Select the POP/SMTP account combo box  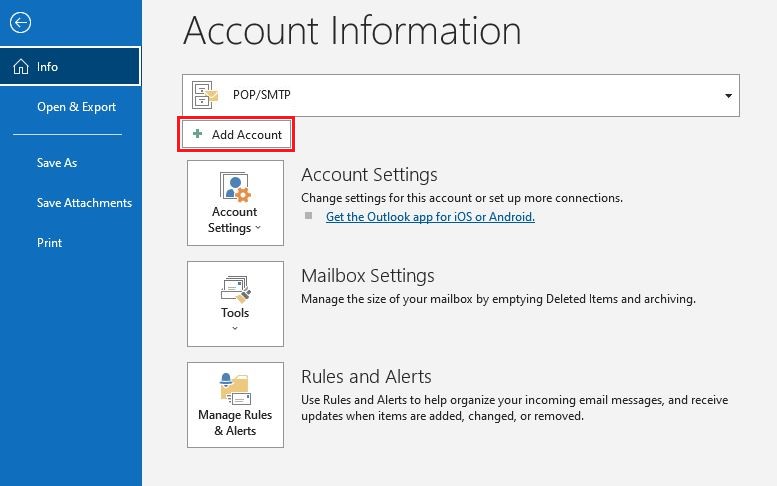[x=461, y=96]
